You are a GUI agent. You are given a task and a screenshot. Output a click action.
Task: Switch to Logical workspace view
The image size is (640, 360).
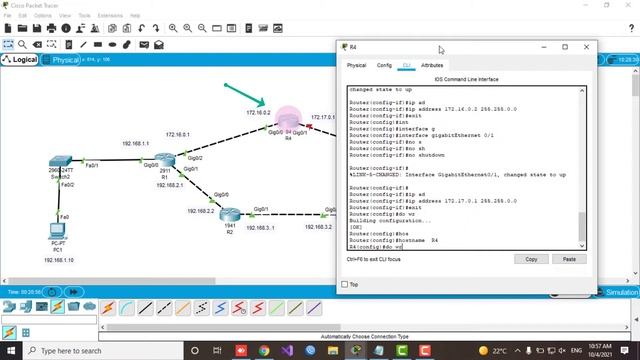pyautogui.click(x=20, y=60)
